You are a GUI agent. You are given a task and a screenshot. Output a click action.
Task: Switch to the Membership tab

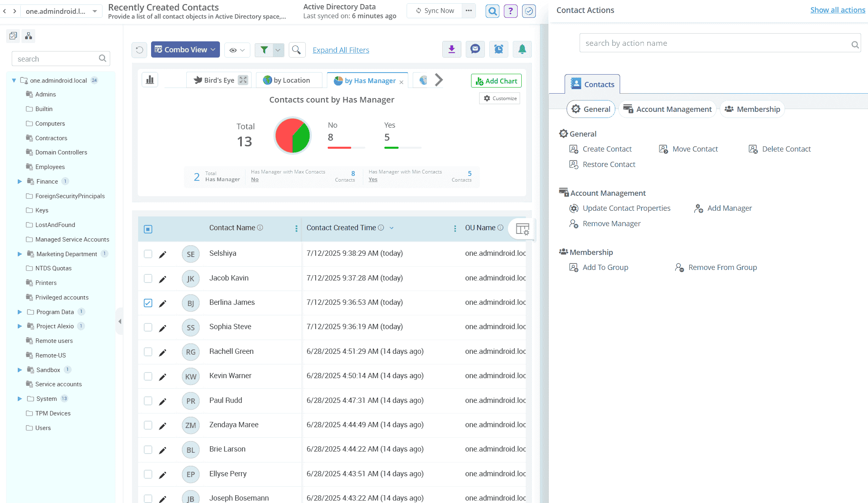point(752,109)
